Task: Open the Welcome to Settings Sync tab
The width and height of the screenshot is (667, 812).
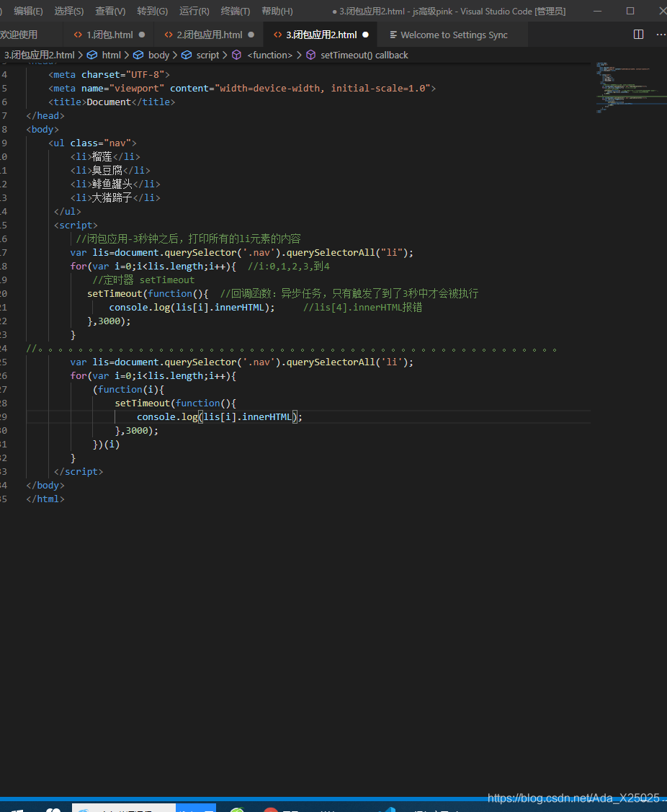Action: (x=453, y=35)
